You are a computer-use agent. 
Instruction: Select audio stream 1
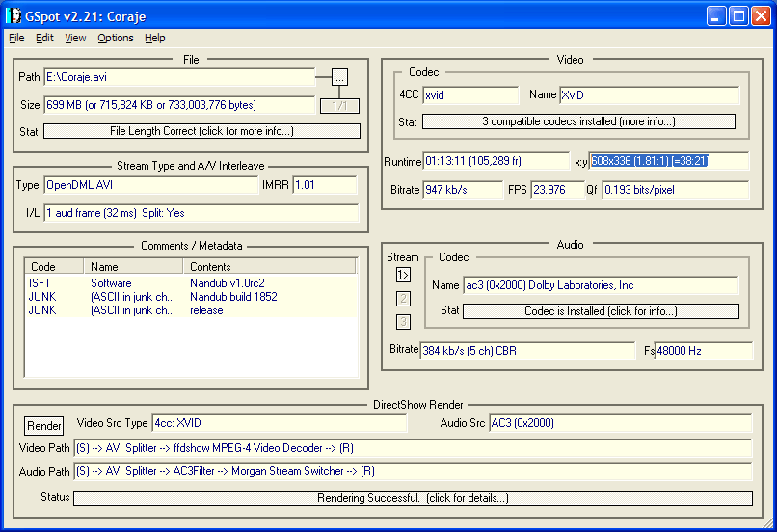click(x=403, y=275)
